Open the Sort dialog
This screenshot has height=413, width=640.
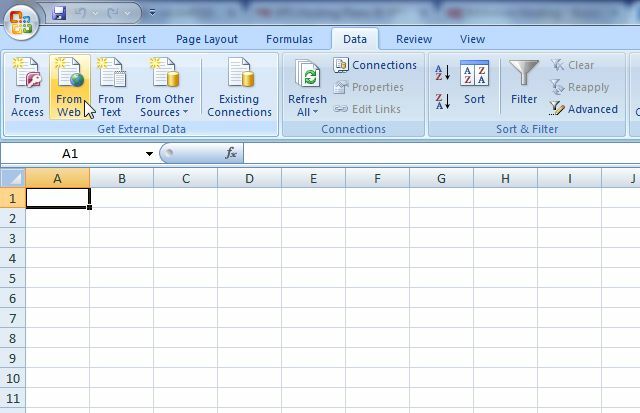(474, 82)
